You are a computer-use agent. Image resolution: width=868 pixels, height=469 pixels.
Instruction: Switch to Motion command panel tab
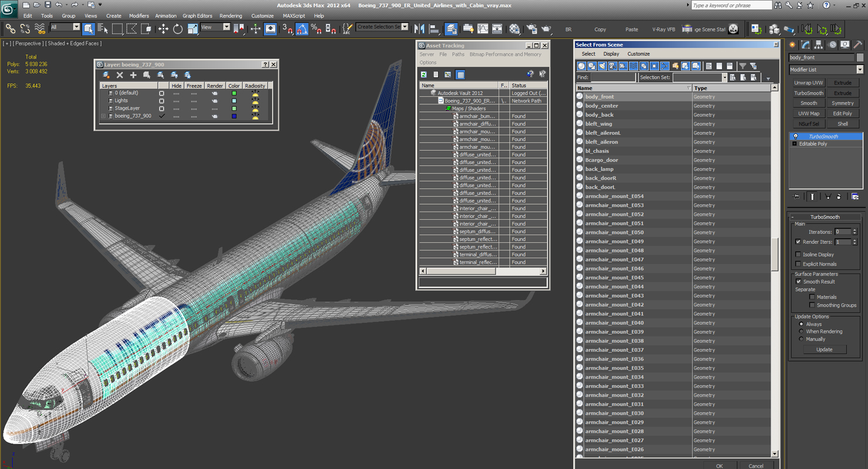[832, 45]
